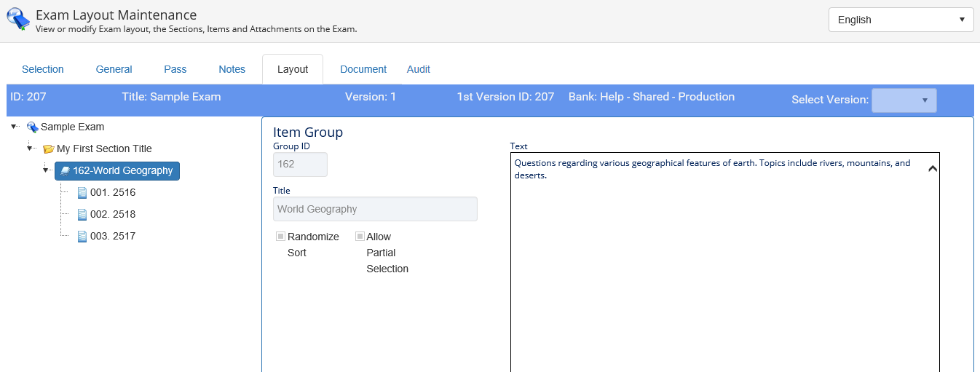This screenshot has height=372, width=980.
Task: Collapse the Sample Exam tree node
Action: pos(15,127)
